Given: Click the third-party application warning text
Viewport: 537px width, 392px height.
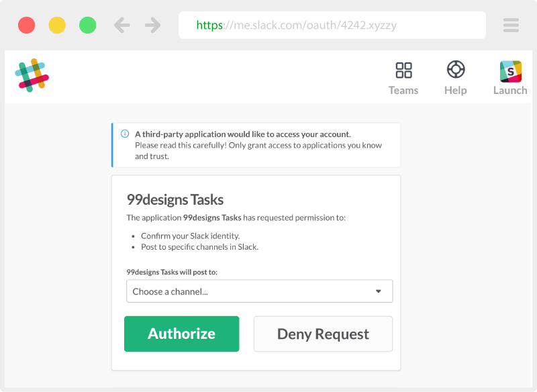Looking at the screenshot, I should pyautogui.click(x=243, y=134).
